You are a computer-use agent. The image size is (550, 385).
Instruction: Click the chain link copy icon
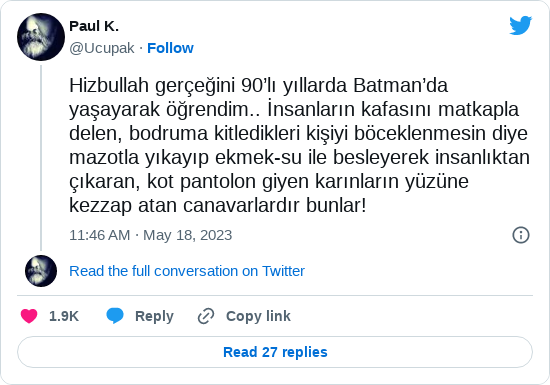(x=206, y=316)
